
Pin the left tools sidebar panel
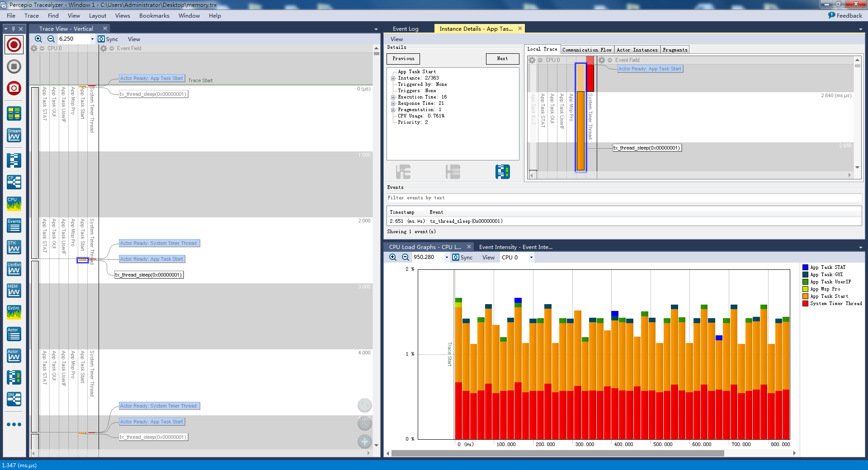tap(13, 28)
